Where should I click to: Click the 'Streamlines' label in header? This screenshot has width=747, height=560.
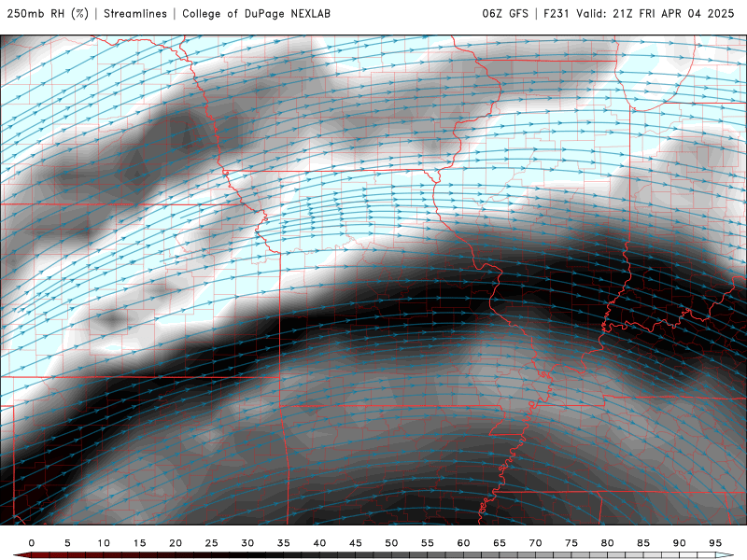point(135,14)
